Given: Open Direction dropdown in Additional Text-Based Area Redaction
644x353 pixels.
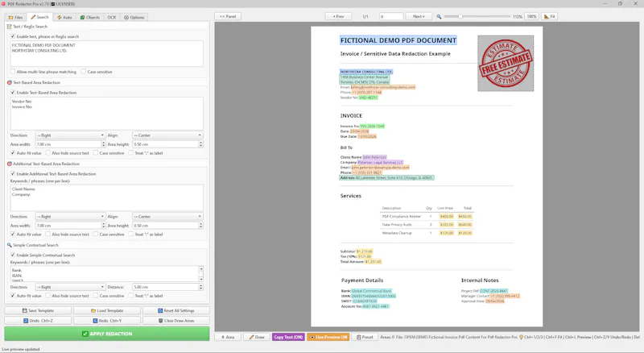Looking at the screenshot, I should 70,217.
